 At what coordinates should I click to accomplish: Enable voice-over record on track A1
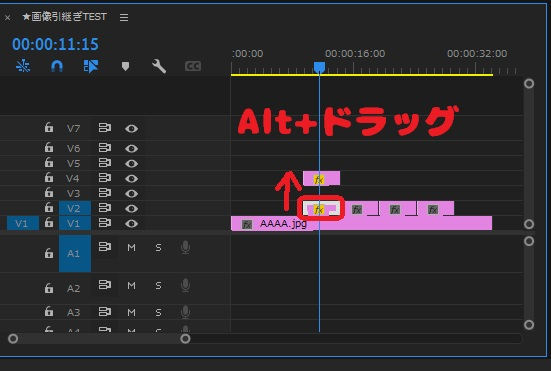pos(186,248)
